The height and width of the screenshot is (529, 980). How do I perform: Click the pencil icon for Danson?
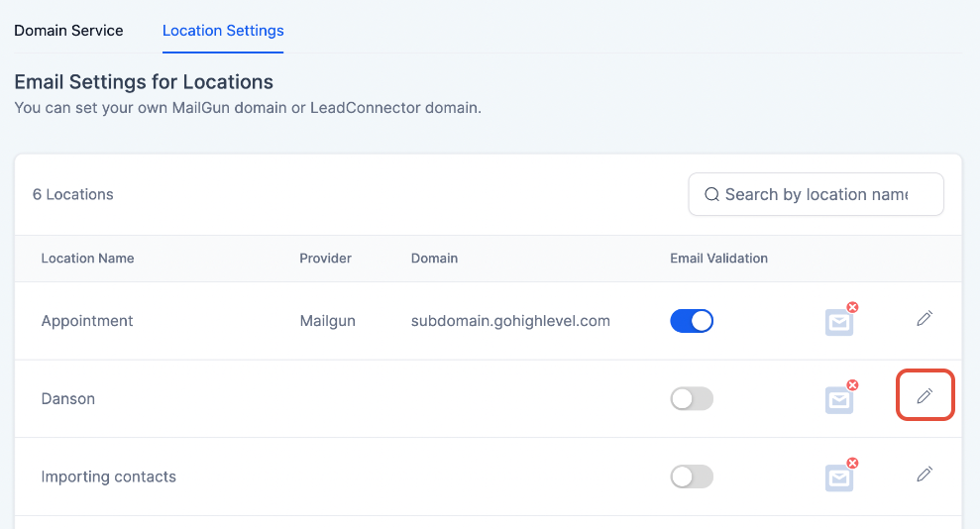point(925,396)
